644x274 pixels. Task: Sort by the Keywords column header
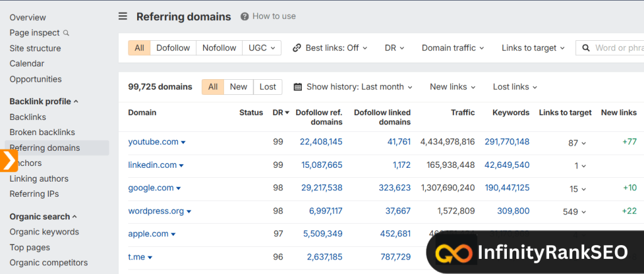[511, 112]
